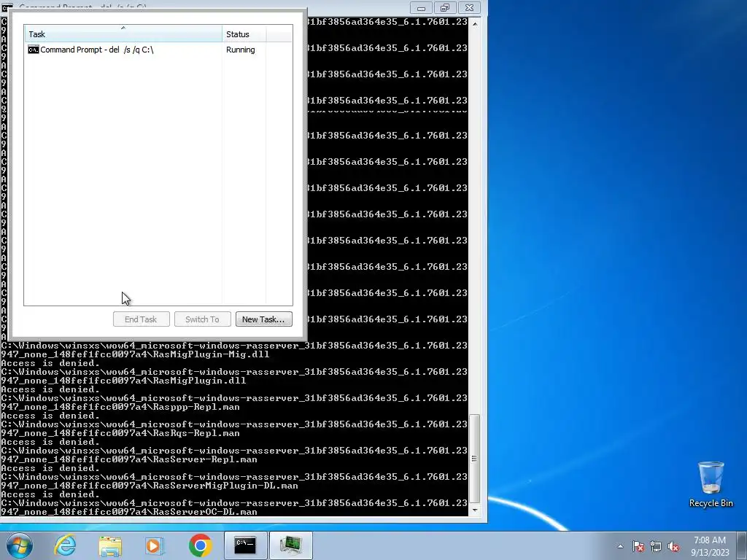Click the Raspppp-Repl.man output line
The image size is (747, 560).
[120, 407]
